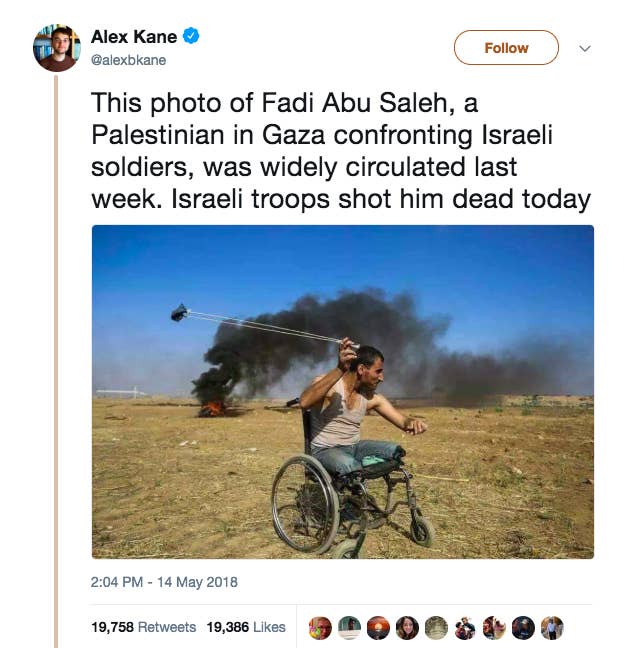Open the second liker avatar from the left
Image resolution: width=624 pixels, height=648 pixels.
pyautogui.click(x=349, y=627)
